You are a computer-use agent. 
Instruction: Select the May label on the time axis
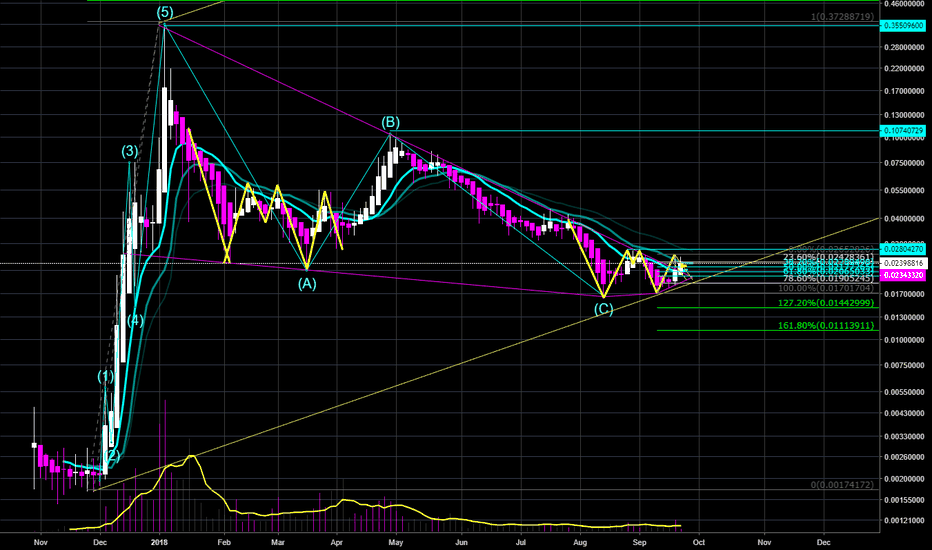pyautogui.click(x=396, y=542)
